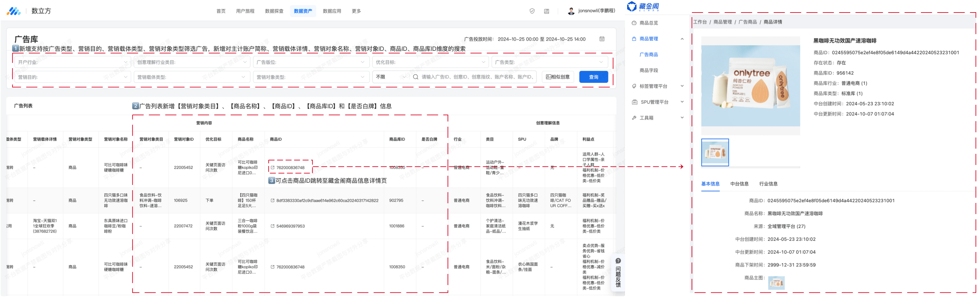980x300 pixels.
Task: Click the 商品库ID cell 1001886
Action: [x=396, y=226]
